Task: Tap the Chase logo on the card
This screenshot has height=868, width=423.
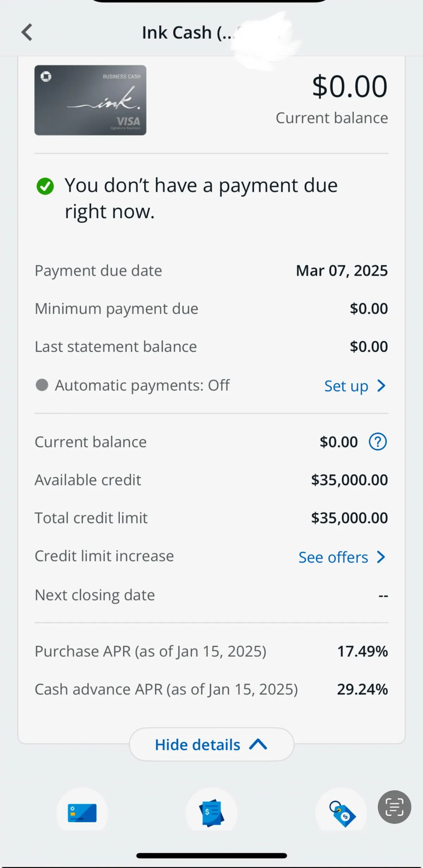Action: point(46,76)
